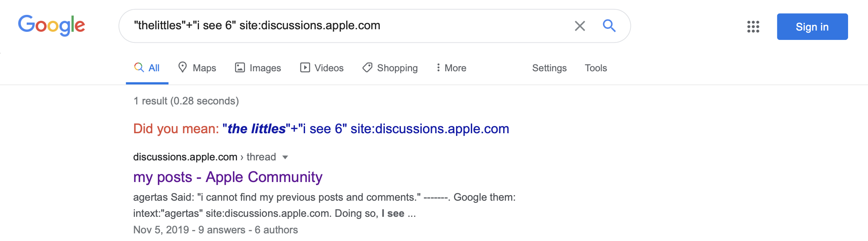Open the Tools options
Viewport: 868px width, 241px height.
tap(596, 68)
